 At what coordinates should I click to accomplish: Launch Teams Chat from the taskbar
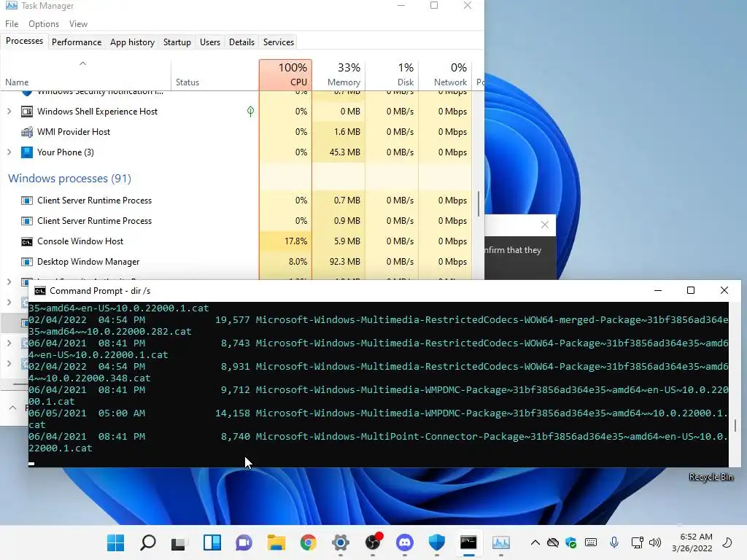[x=244, y=542]
